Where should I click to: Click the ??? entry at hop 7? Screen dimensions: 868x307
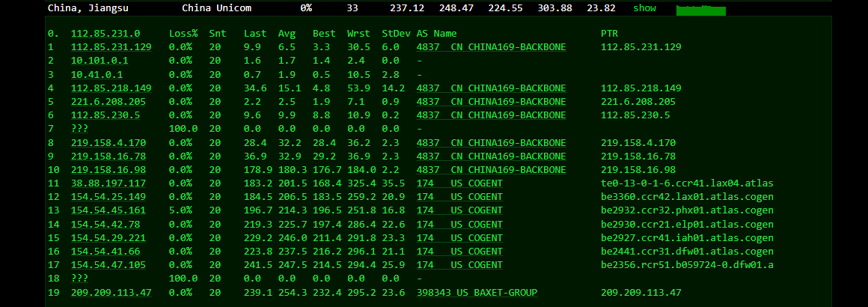point(79,129)
